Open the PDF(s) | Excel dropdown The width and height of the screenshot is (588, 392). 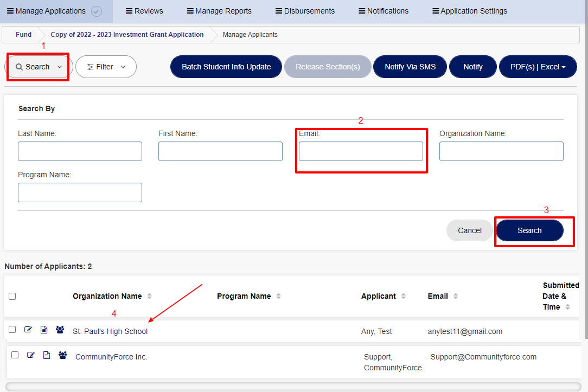tap(538, 67)
